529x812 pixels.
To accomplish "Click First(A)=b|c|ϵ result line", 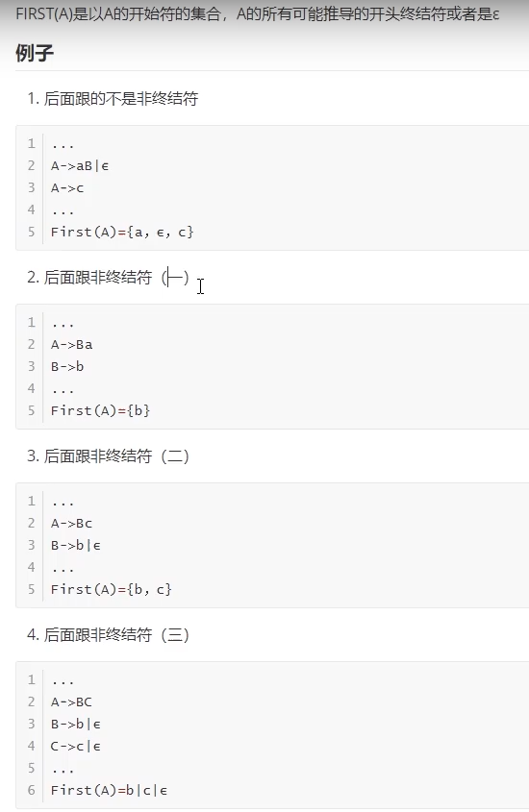I will point(109,790).
